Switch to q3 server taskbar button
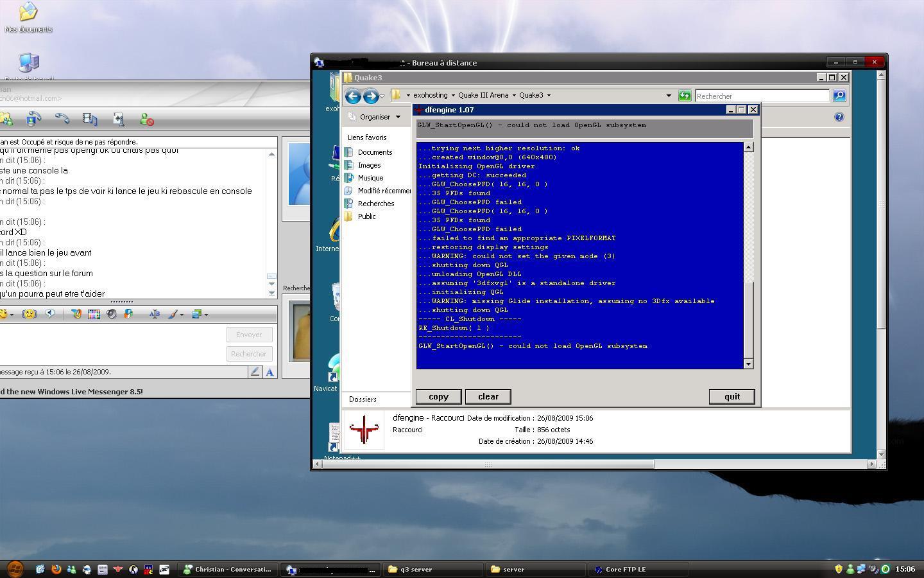Image resolution: width=924 pixels, height=578 pixels. 434,569
